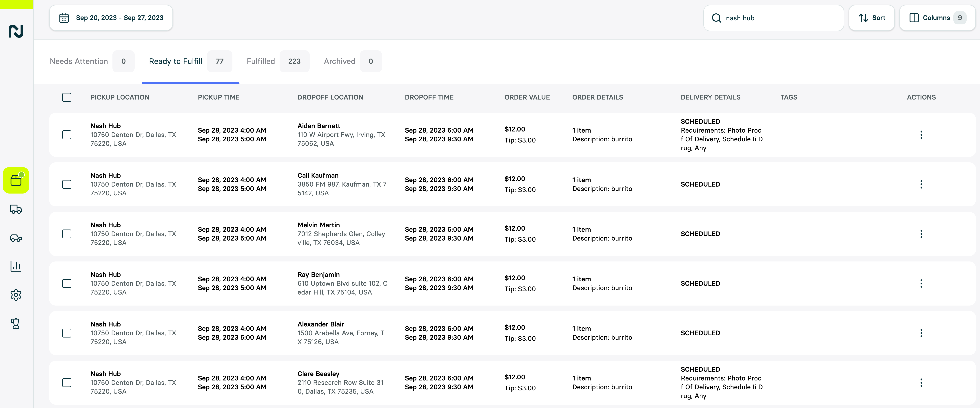Viewport: 980px width, 408px height.
Task: Check the Ray Benjamin order checkbox
Action: pos(67,284)
